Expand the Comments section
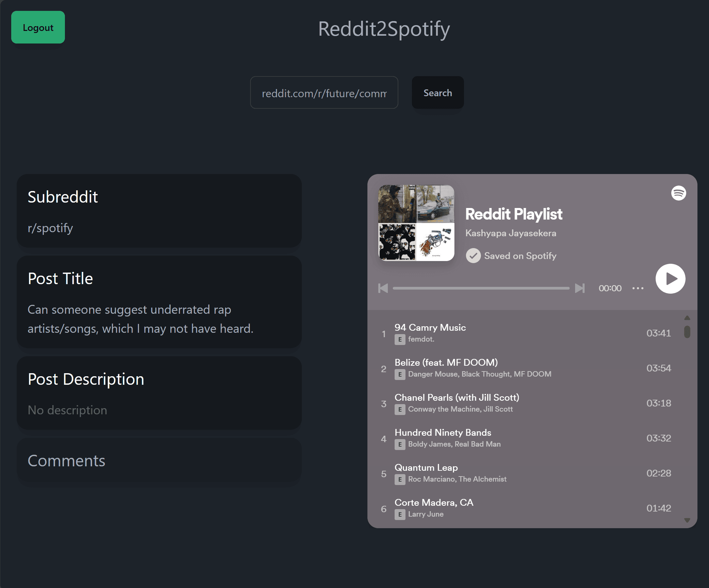Screen dimensions: 709x588 click(x=159, y=461)
